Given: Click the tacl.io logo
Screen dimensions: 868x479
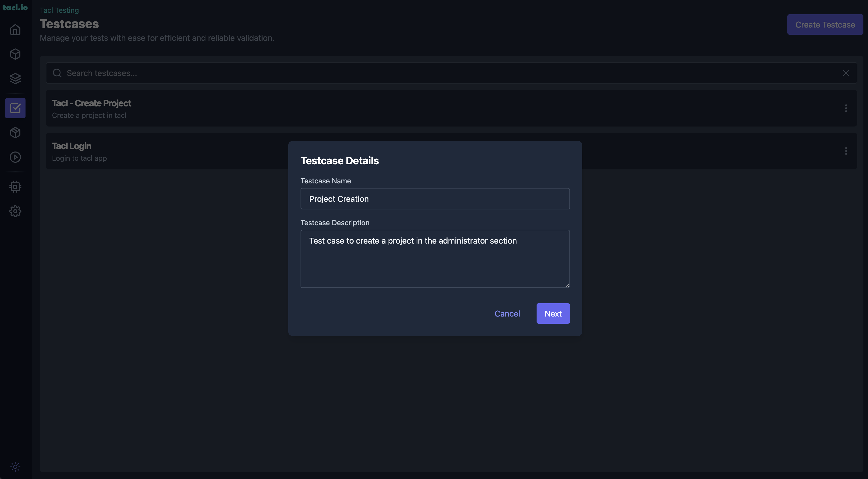Looking at the screenshot, I should pos(15,7).
